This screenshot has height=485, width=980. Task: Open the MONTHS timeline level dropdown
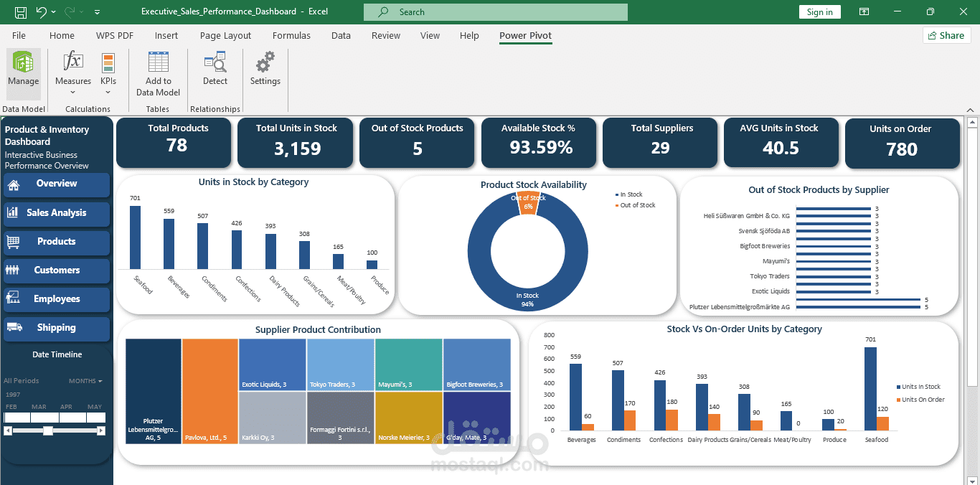(85, 381)
